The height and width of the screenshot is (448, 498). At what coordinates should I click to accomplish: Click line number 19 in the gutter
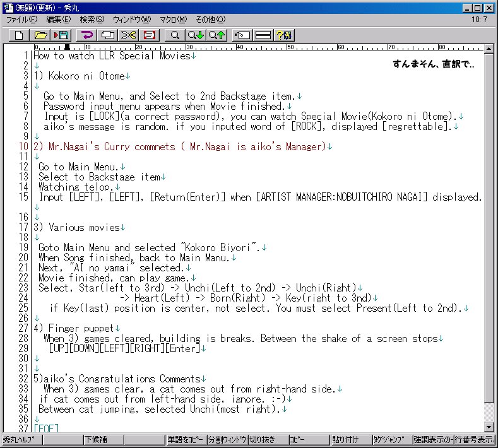click(23, 247)
